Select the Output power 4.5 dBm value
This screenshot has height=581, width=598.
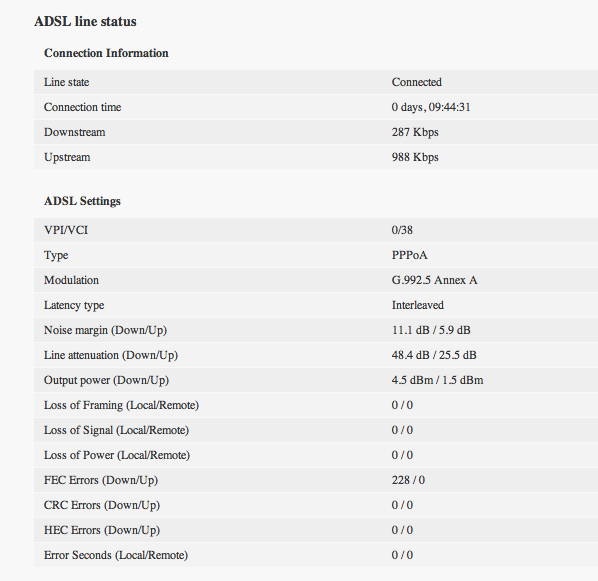coord(412,380)
